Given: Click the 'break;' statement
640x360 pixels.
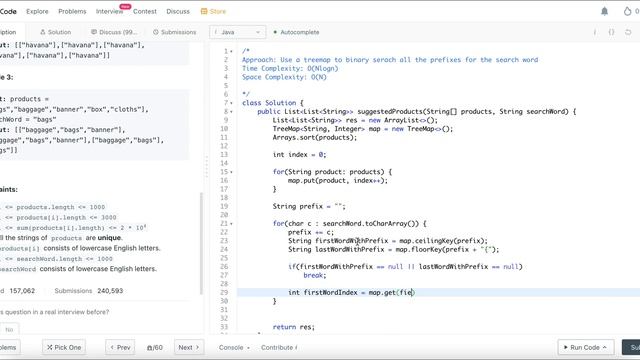Looking at the screenshot, I should [315, 276].
